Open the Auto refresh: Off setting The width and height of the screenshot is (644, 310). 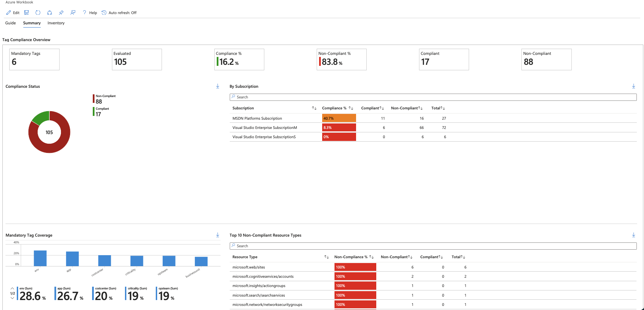click(119, 13)
